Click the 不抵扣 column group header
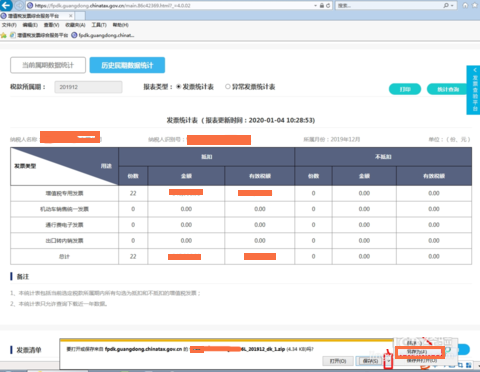The image size is (480, 372). (383, 157)
